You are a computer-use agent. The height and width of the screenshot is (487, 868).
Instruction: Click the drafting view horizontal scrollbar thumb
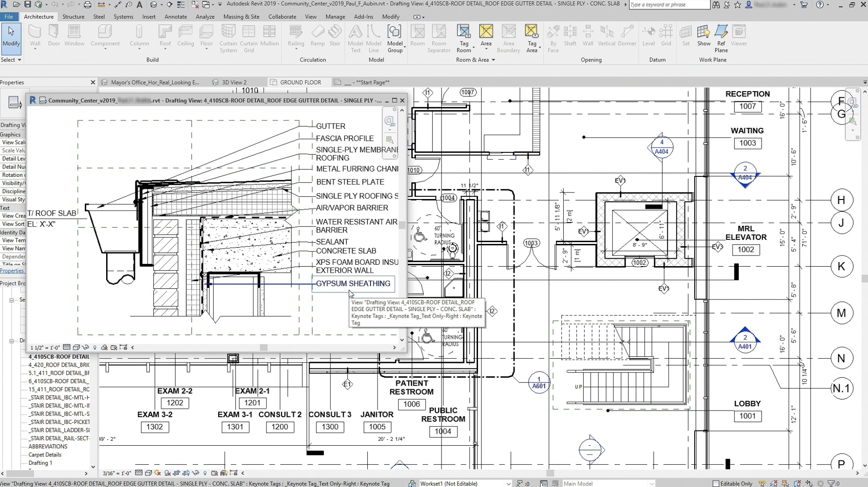(263, 347)
